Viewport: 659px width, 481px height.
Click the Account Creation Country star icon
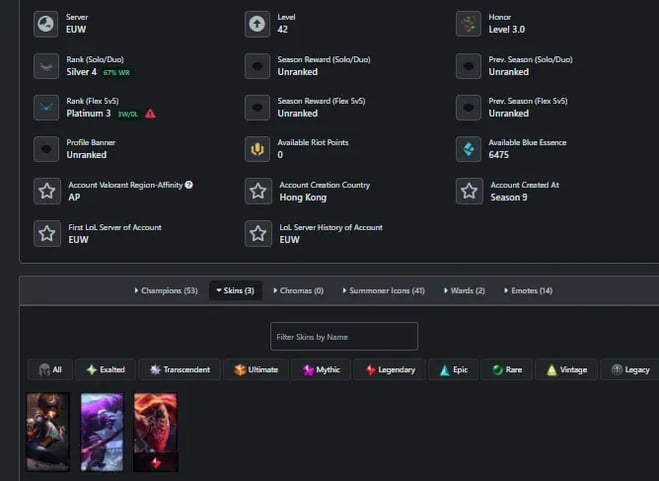tap(259, 191)
